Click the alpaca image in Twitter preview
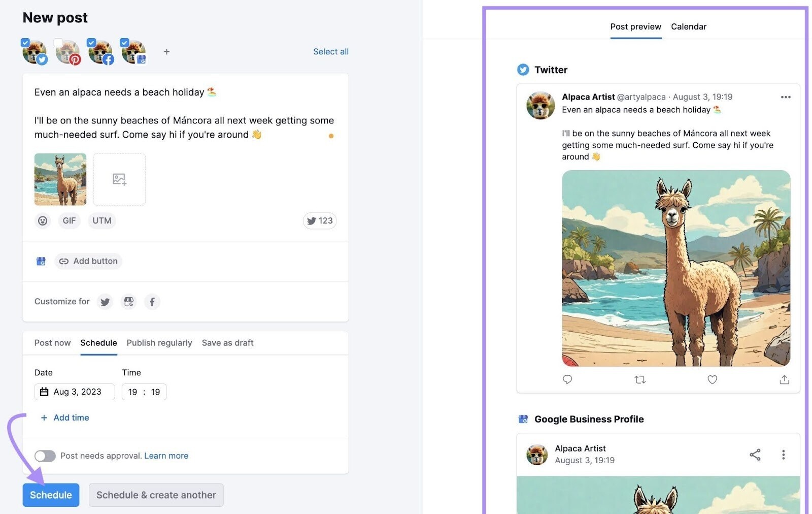The width and height of the screenshot is (812, 514). 676,268
